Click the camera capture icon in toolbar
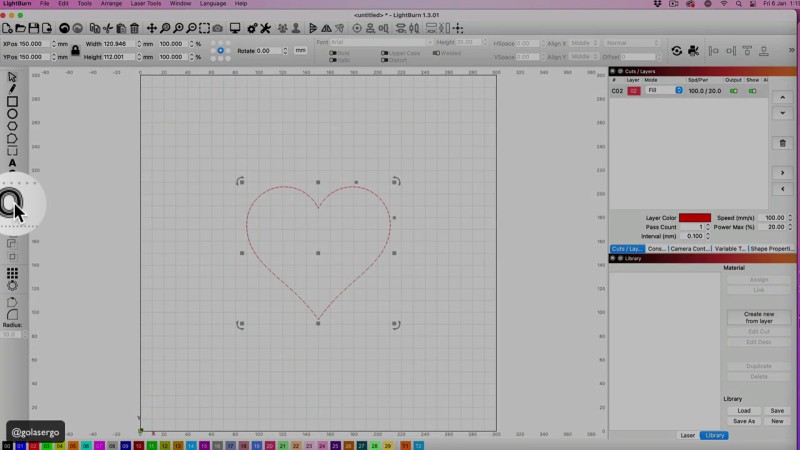 (218, 28)
